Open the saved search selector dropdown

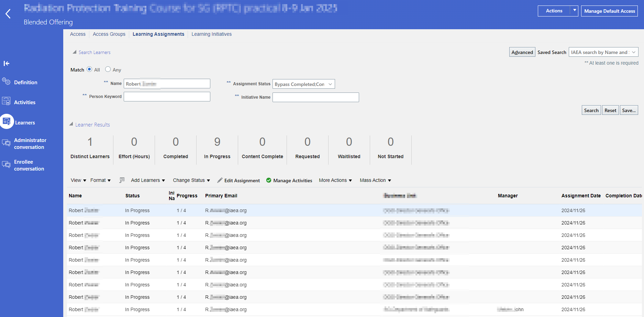pyautogui.click(x=634, y=52)
